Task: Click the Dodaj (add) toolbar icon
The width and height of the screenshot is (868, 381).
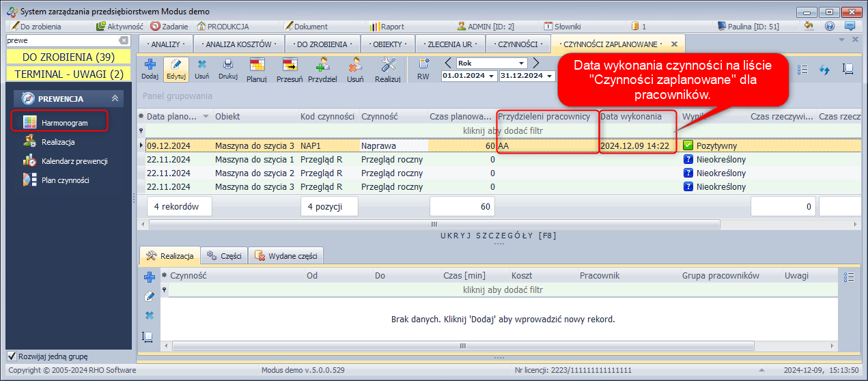Action: pyautogui.click(x=150, y=65)
